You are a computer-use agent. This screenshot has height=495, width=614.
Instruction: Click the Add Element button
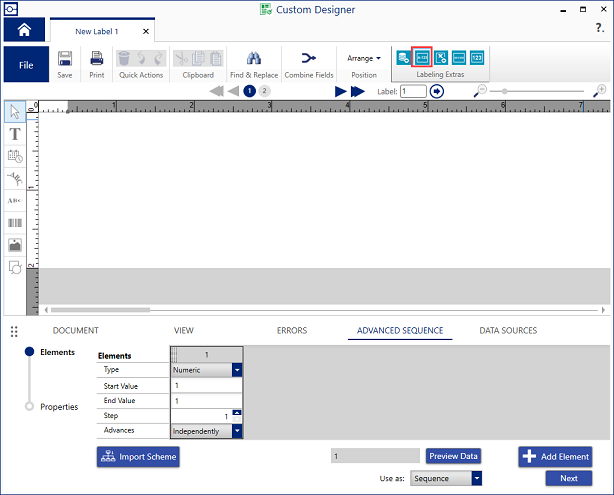tap(555, 457)
